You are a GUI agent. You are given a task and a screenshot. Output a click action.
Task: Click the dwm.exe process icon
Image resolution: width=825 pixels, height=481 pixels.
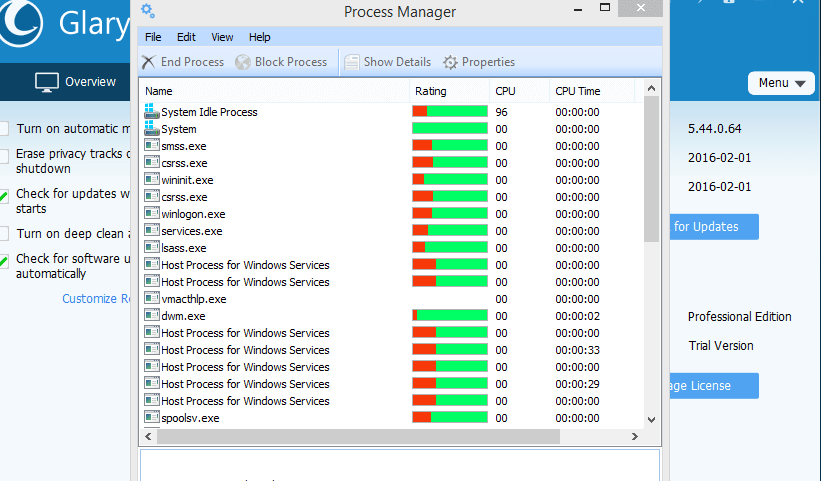(x=152, y=315)
